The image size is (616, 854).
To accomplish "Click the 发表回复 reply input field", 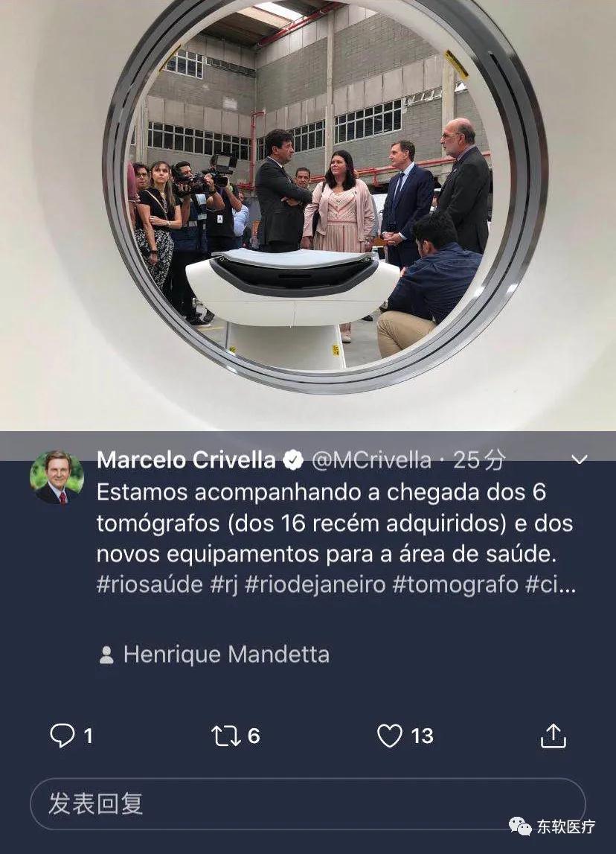I will [x=308, y=804].
